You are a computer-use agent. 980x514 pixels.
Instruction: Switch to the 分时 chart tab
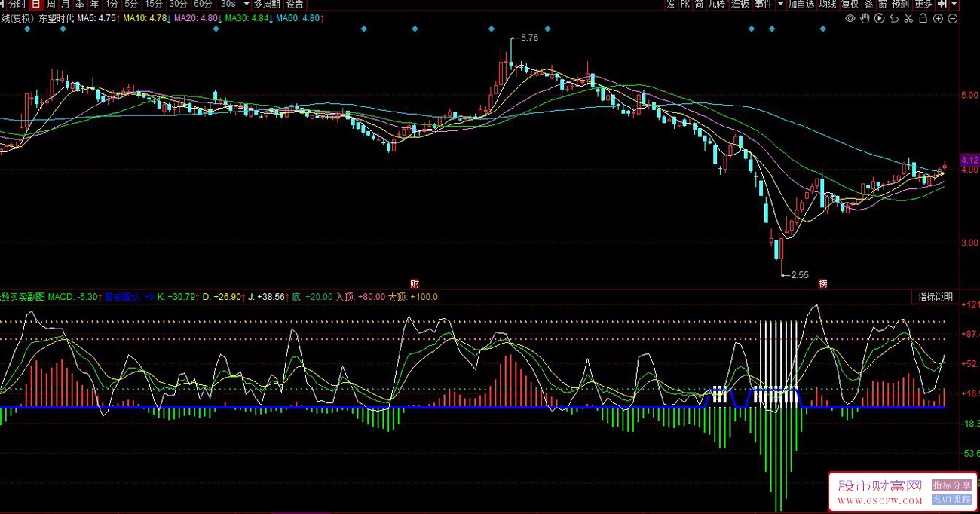(17, 4)
